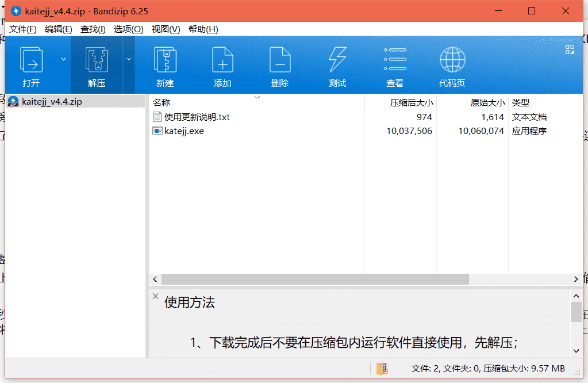Click the toolbar view layout grid icon
This screenshot has height=383, width=588.
coord(570,49)
